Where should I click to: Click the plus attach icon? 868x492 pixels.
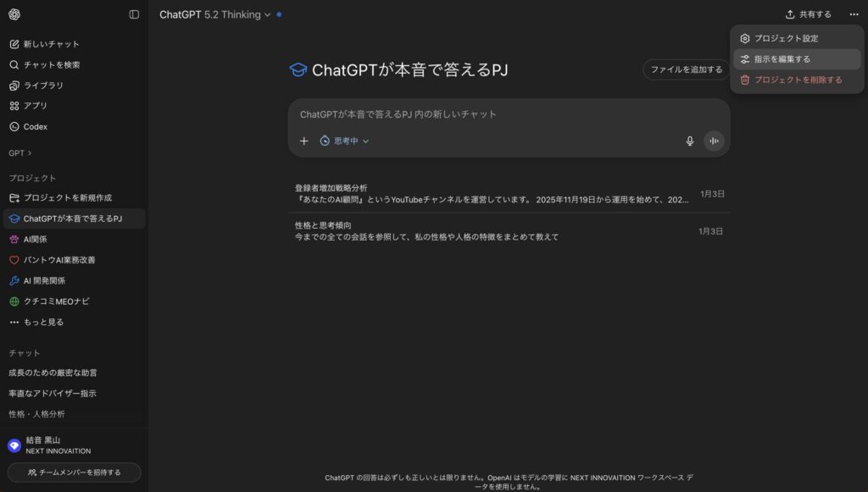304,141
